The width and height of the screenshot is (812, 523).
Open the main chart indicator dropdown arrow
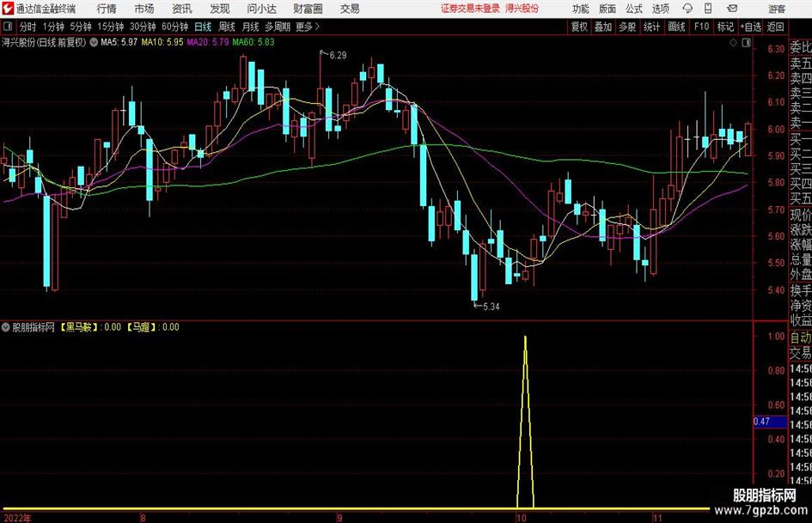click(x=94, y=42)
